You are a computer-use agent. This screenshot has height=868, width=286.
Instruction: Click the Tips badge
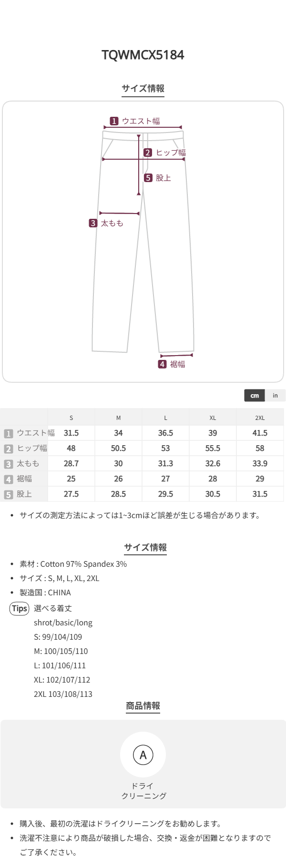coord(20,608)
